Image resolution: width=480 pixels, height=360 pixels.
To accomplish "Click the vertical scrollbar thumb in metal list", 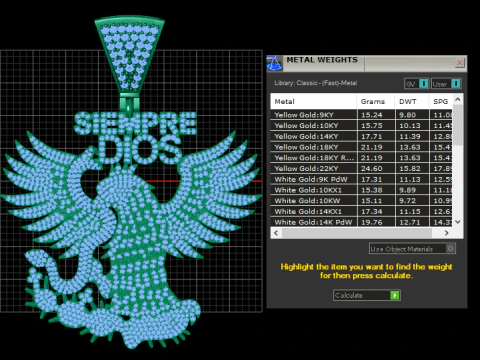I will [458, 125].
